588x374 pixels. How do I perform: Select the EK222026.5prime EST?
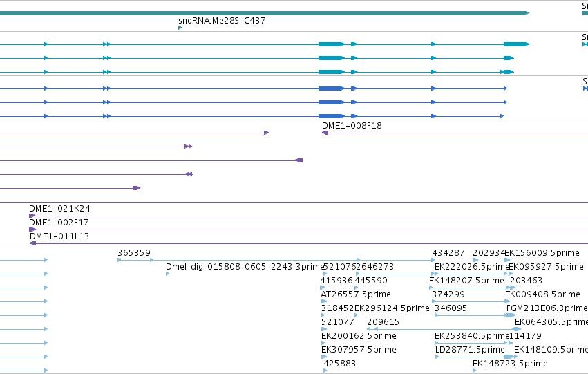point(472,267)
